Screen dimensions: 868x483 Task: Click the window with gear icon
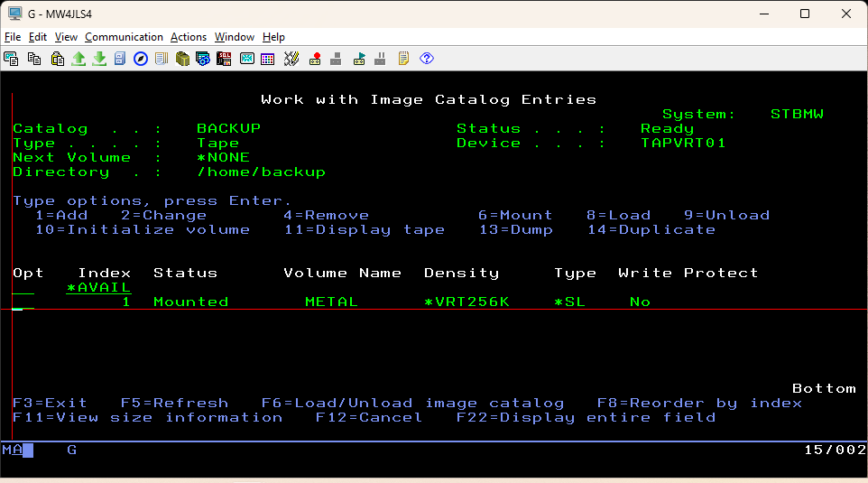coord(203,59)
